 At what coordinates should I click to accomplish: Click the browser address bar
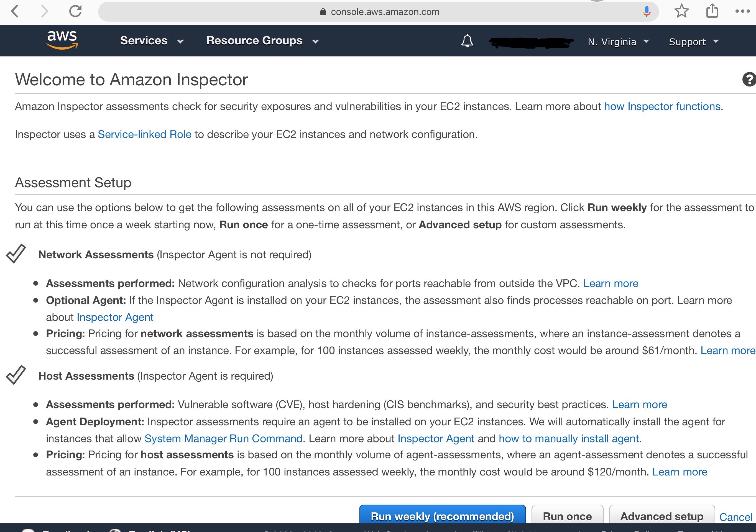click(x=385, y=12)
